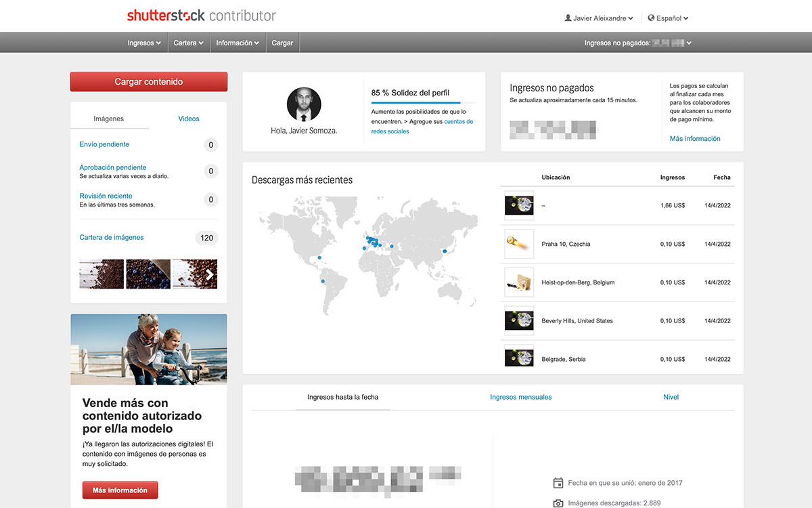The image size is (812, 508).
Task: Follow the cuentas de redes sociales link
Action: tap(458, 122)
